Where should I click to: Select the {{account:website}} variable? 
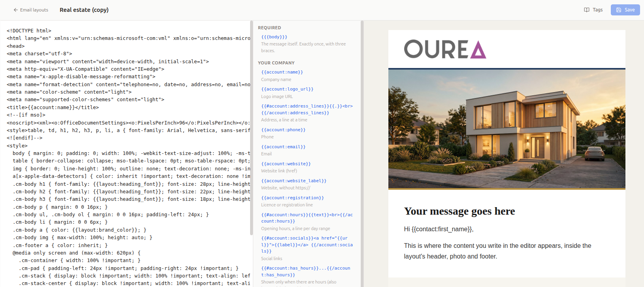[x=286, y=164]
